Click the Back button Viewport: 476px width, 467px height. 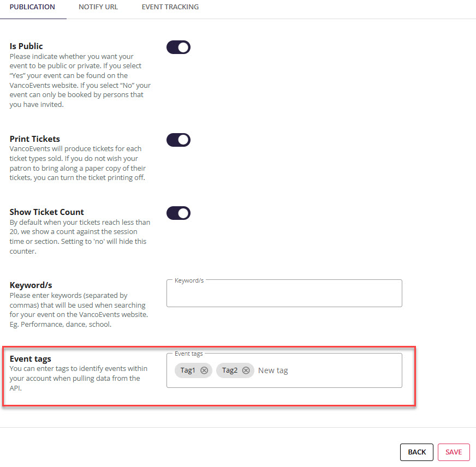pyautogui.click(x=416, y=452)
